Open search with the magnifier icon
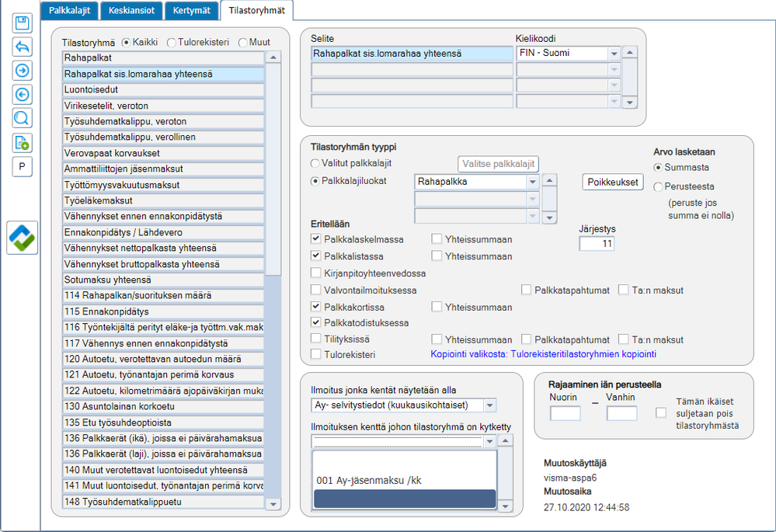776x532 pixels. pos(23,118)
